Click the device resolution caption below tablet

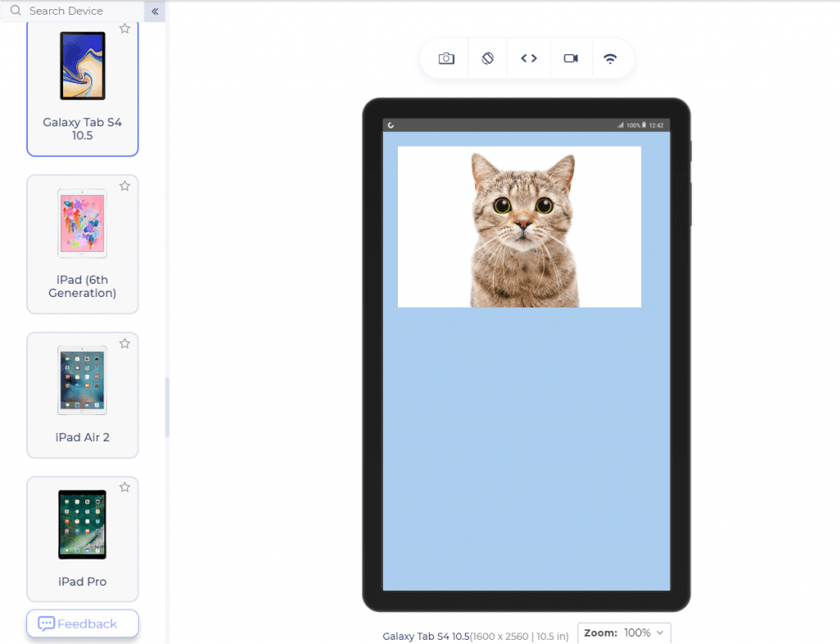(x=475, y=636)
